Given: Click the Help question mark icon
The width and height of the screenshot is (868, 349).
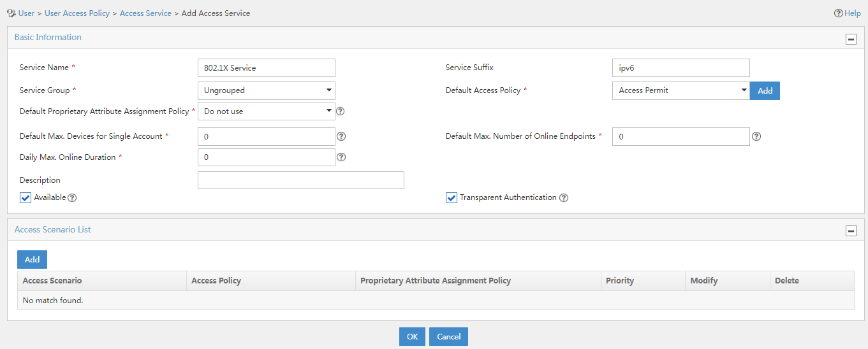Looking at the screenshot, I should tap(838, 13).
